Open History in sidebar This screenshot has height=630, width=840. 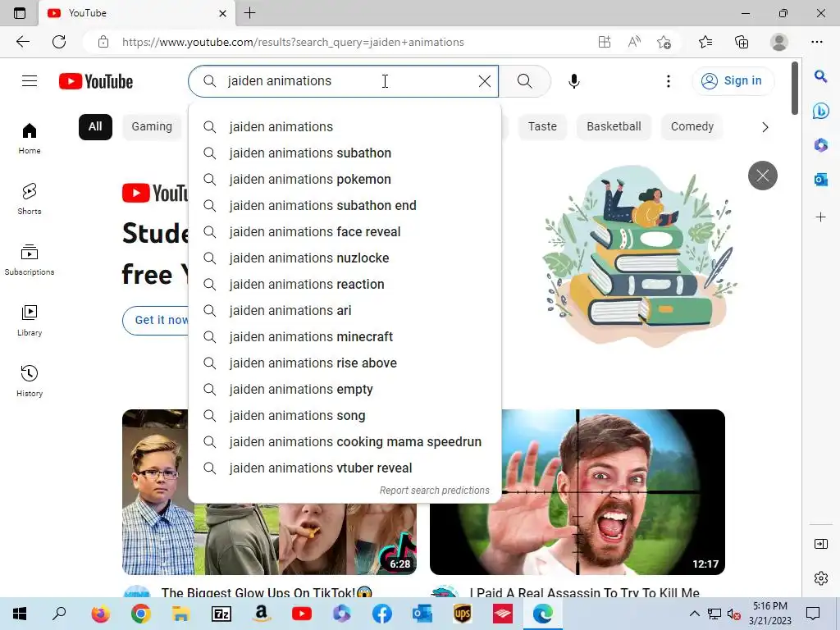30,381
